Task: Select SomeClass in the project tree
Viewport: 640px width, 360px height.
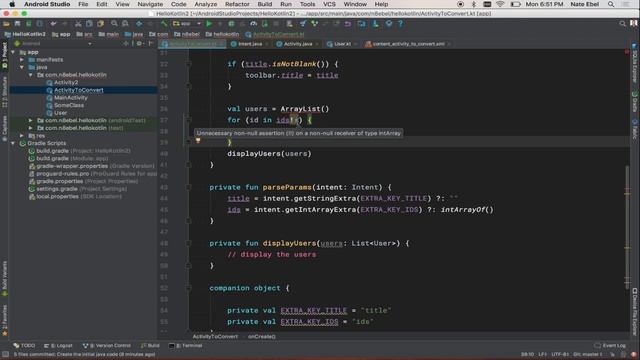Action: point(69,105)
